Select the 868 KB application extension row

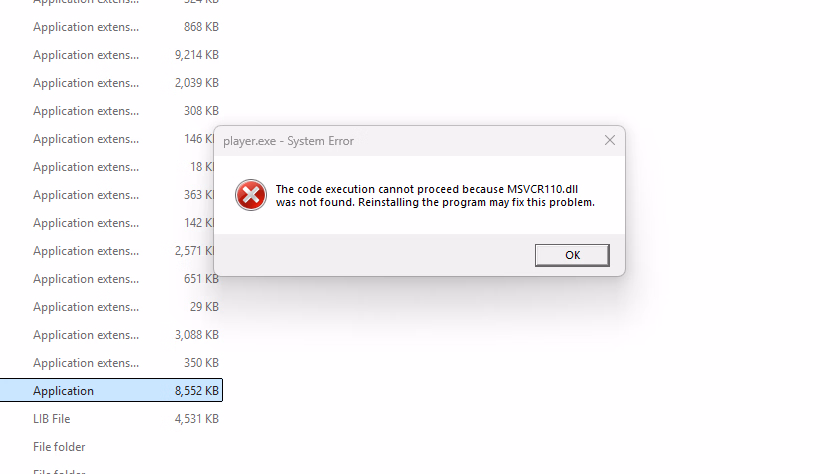coord(111,27)
